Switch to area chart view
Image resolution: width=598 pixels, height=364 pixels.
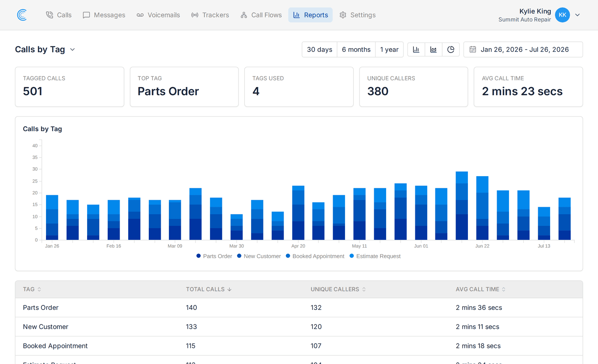tap(434, 49)
